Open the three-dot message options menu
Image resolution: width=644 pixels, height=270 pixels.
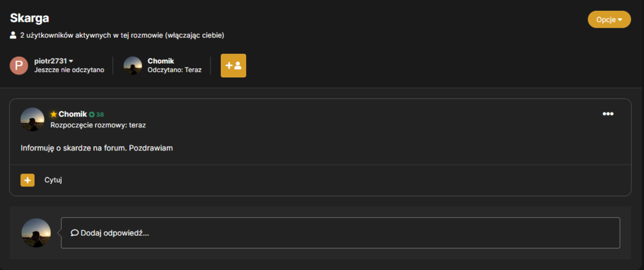coord(608,114)
